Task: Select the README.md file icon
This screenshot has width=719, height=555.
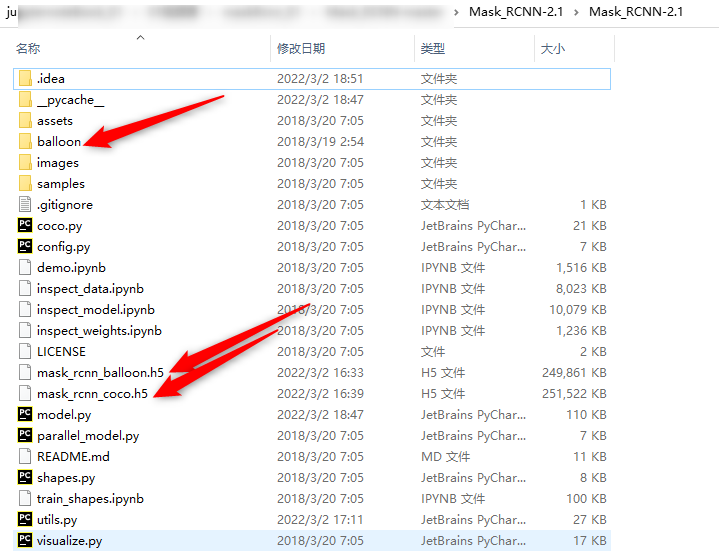Action: (25, 456)
